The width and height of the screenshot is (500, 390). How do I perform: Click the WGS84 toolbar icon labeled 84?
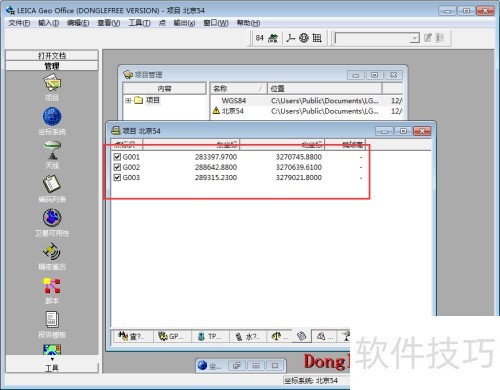point(259,38)
